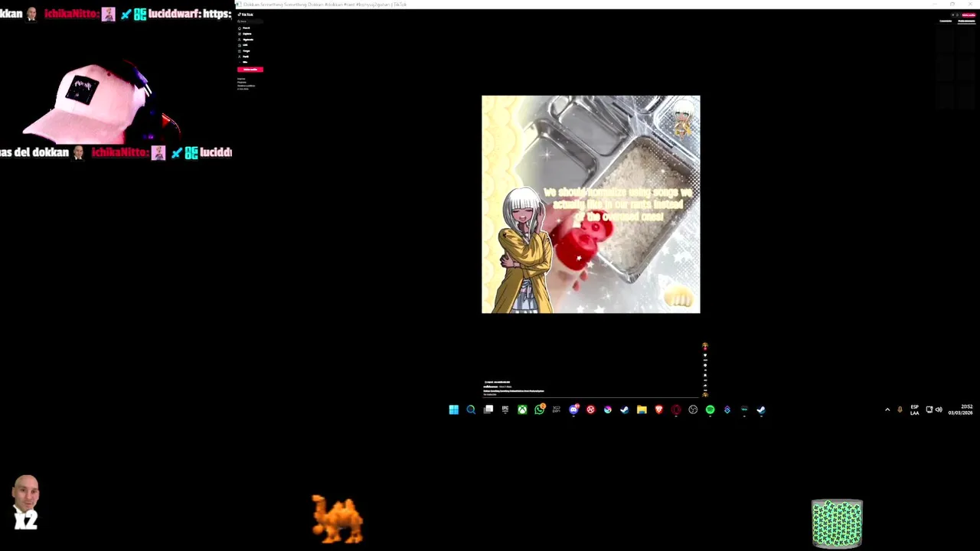Focus the TikTok sidebar search field

click(x=250, y=21)
